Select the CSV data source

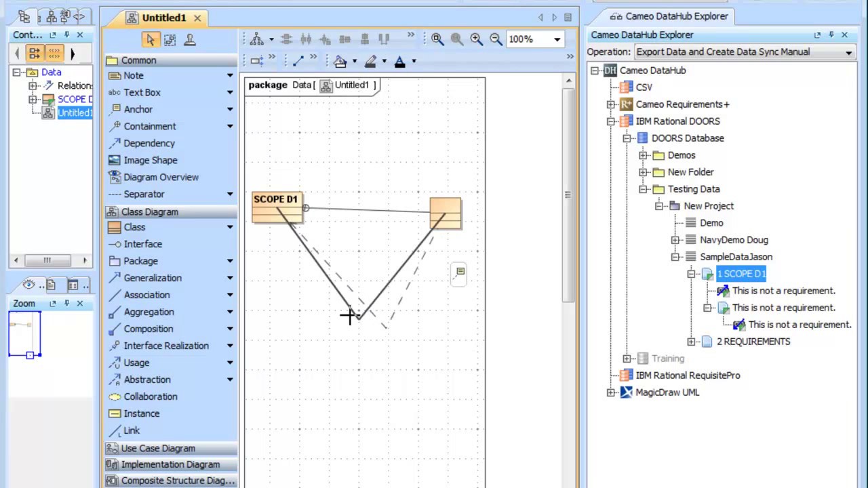point(644,87)
